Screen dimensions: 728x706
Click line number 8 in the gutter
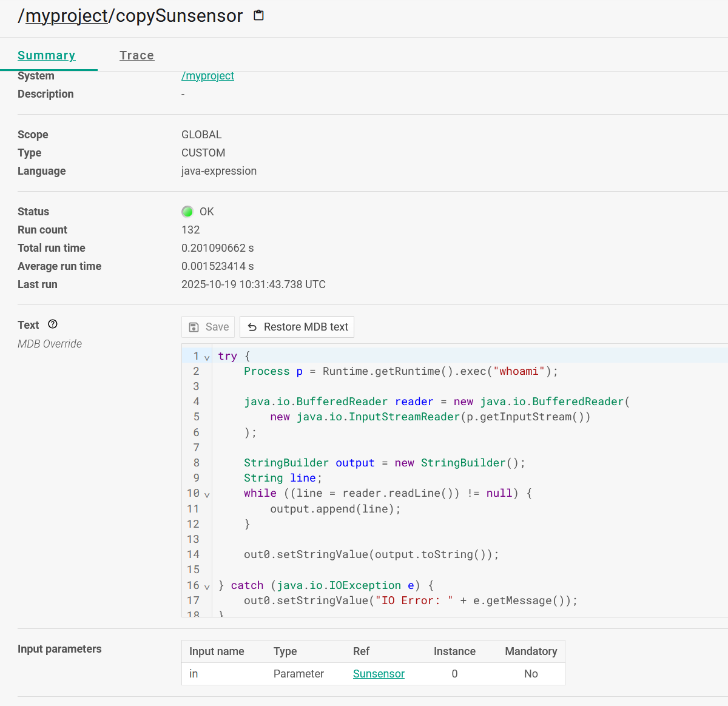click(x=196, y=463)
